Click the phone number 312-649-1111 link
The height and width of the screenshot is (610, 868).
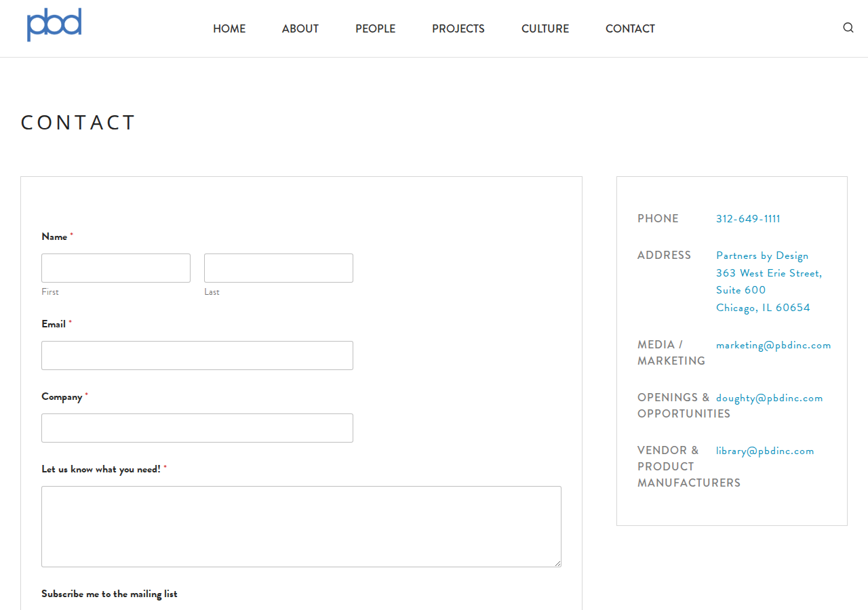point(748,219)
